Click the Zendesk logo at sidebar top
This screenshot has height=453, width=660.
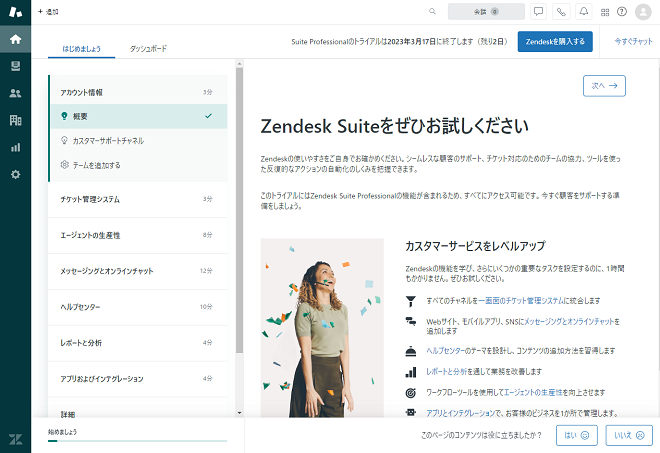coord(16,12)
